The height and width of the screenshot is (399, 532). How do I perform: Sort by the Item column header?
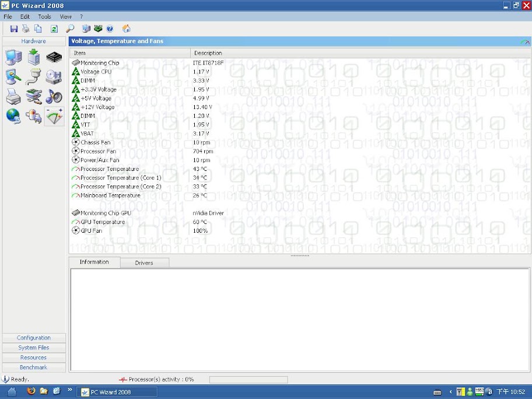coord(130,53)
